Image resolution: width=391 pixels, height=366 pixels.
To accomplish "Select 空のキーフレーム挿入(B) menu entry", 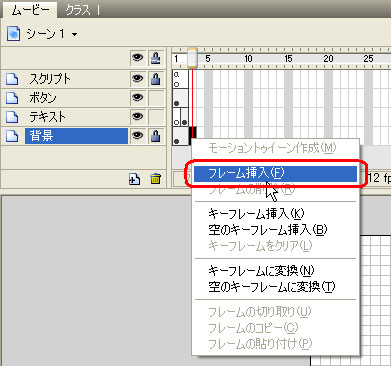I will 268,230.
